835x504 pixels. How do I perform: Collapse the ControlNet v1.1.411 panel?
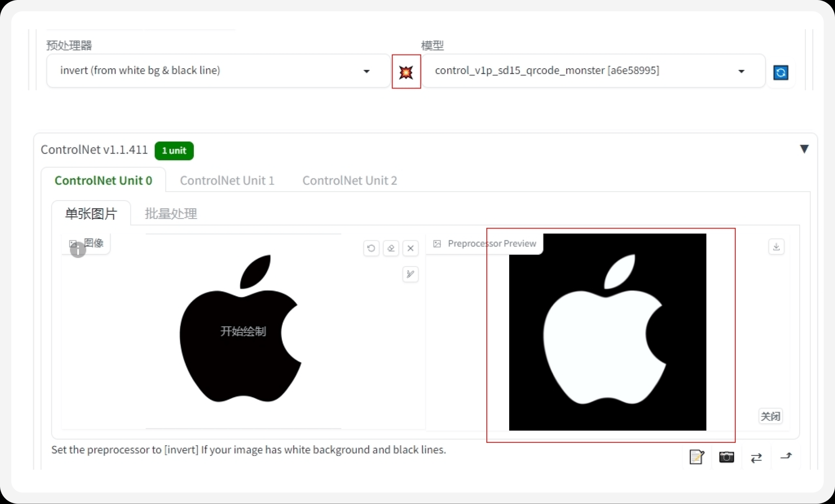coord(804,149)
